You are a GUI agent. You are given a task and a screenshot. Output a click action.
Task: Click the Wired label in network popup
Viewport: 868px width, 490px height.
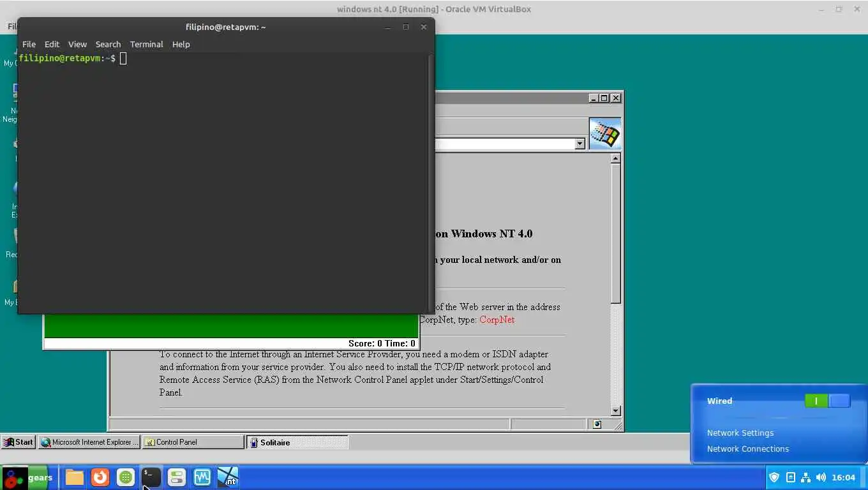pos(719,401)
